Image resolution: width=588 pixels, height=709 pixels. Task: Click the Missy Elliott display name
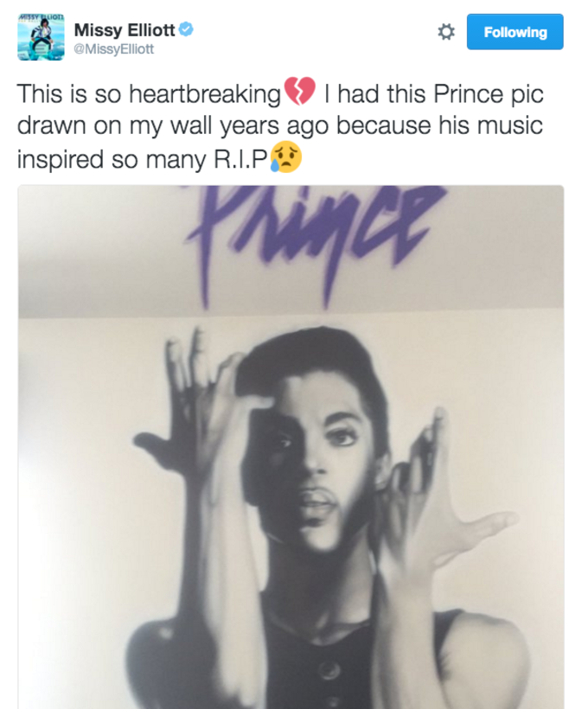point(125,30)
